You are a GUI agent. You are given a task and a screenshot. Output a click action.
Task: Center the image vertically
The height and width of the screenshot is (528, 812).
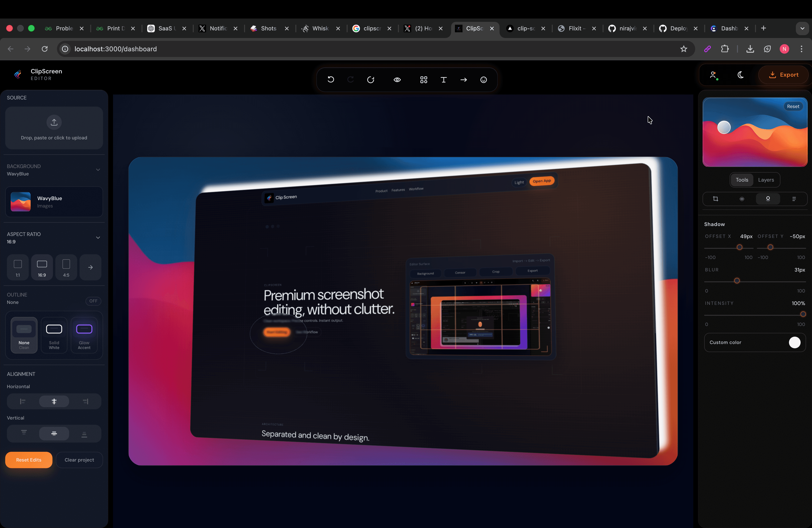click(54, 433)
